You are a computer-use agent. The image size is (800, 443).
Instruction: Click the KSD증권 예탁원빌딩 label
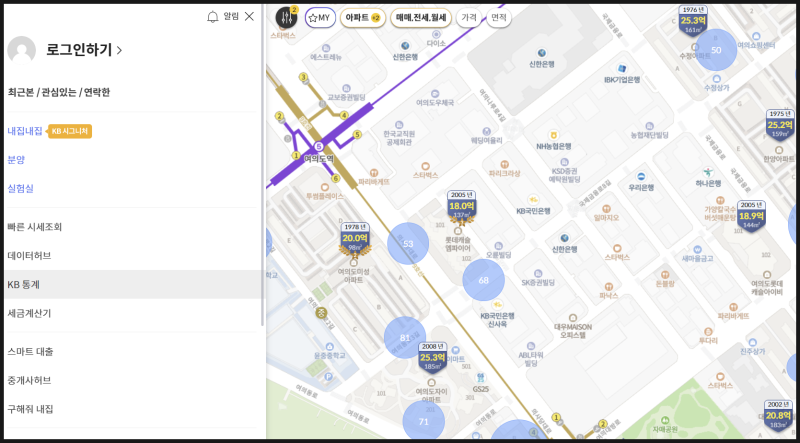tap(564, 175)
